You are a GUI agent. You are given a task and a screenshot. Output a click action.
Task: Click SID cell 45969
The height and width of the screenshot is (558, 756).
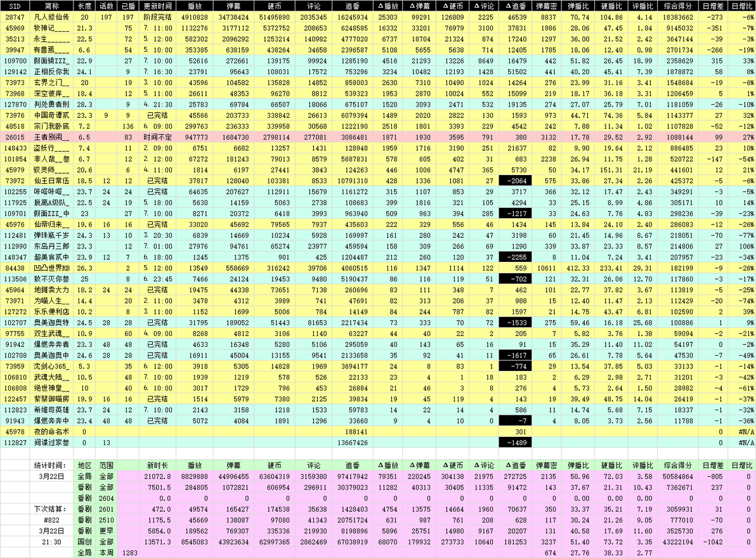[15, 28]
